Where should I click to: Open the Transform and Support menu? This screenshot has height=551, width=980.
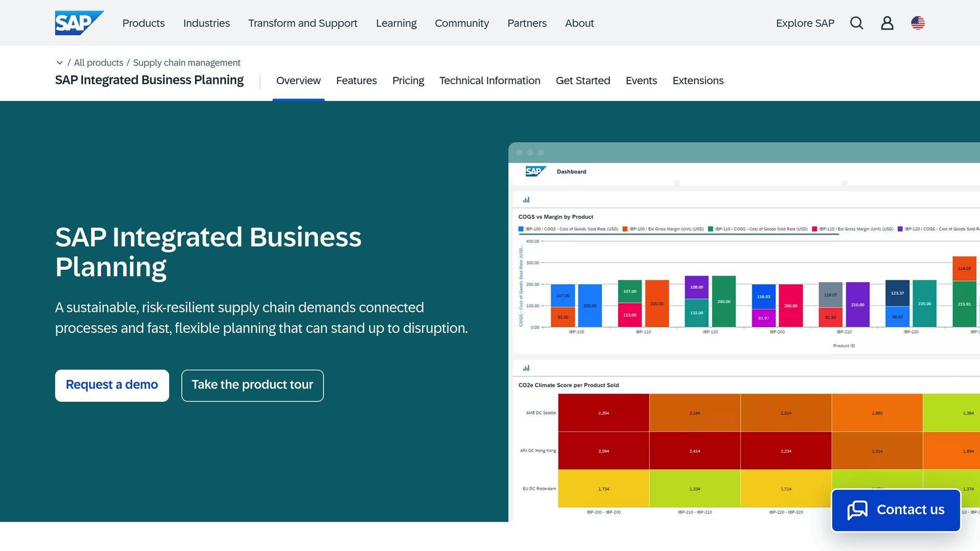(302, 23)
